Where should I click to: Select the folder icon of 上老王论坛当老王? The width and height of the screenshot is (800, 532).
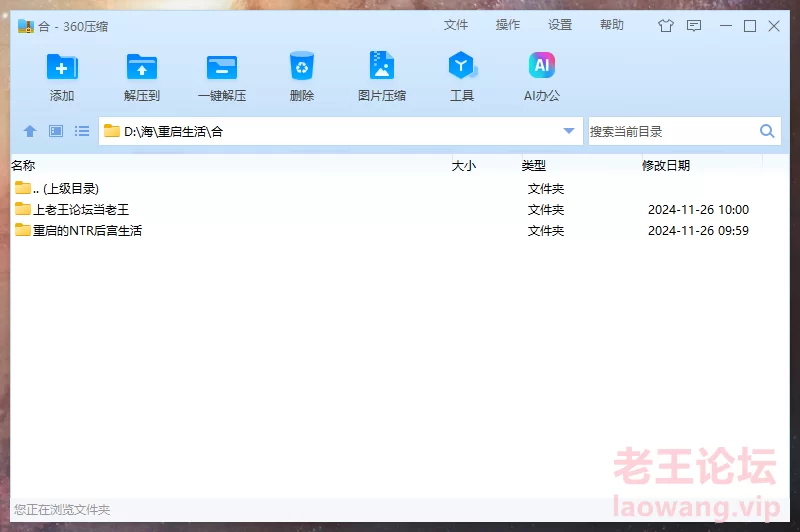[23, 209]
